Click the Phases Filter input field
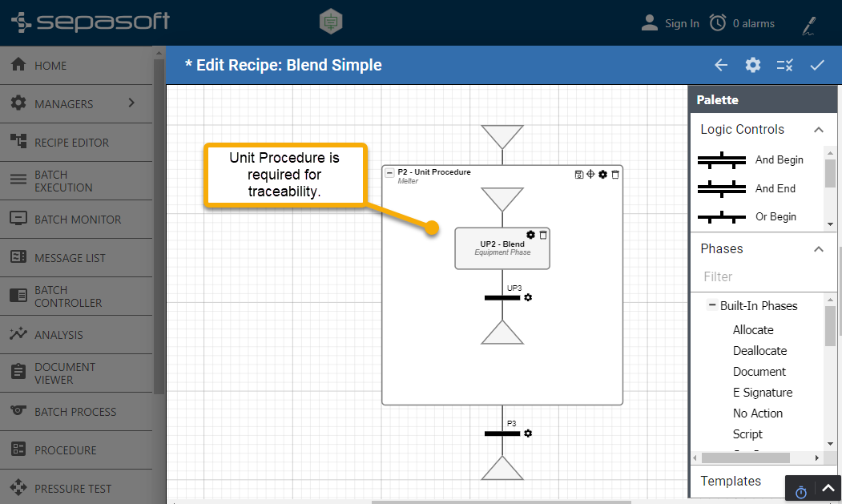Screen dimensions: 842x504 pyautogui.click(x=761, y=276)
